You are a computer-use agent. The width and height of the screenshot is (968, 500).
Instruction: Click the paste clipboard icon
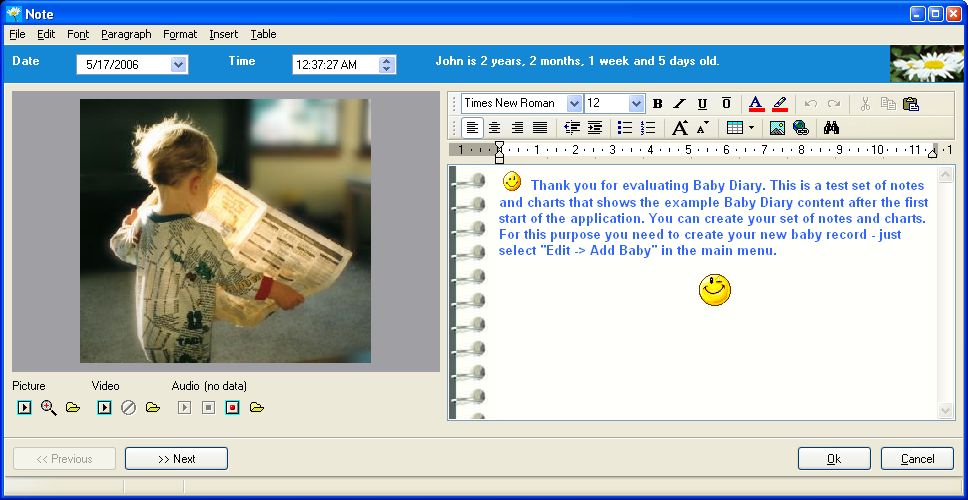(910, 104)
